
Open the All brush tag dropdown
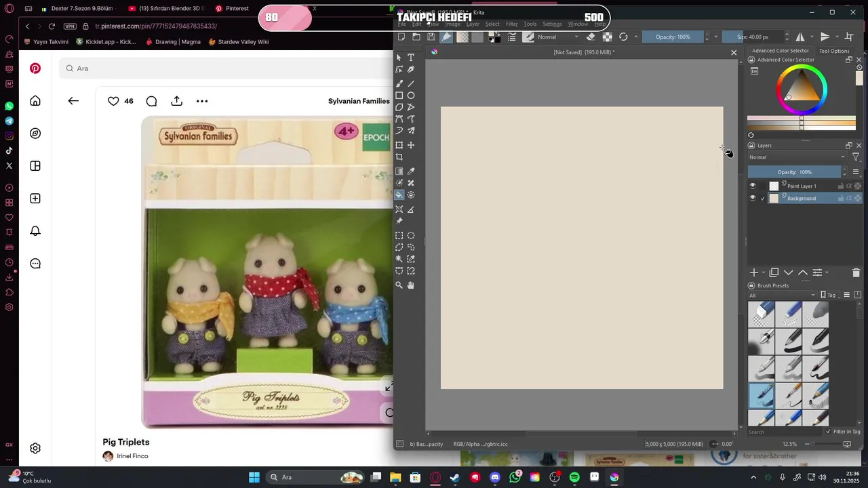[782, 295]
